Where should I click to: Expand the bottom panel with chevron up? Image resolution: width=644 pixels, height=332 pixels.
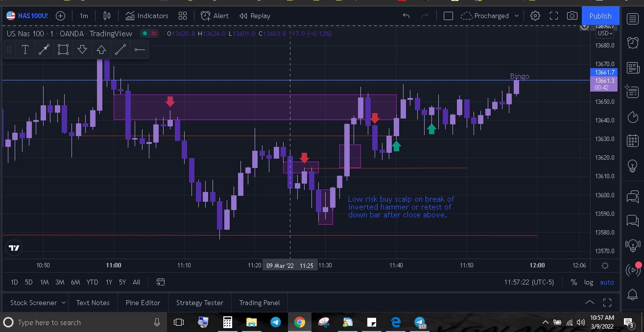(x=590, y=303)
